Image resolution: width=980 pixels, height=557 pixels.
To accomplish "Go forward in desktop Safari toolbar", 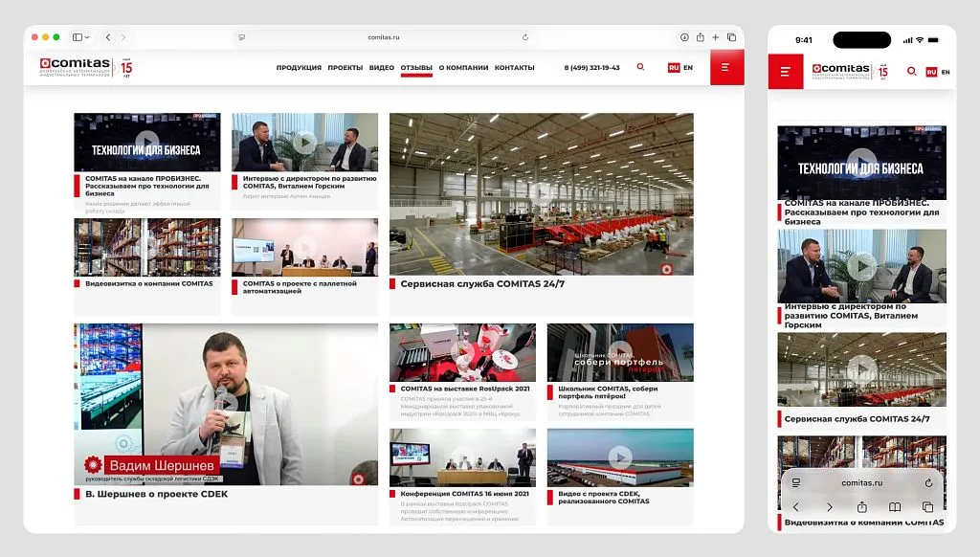I will pyautogui.click(x=123, y=37).
